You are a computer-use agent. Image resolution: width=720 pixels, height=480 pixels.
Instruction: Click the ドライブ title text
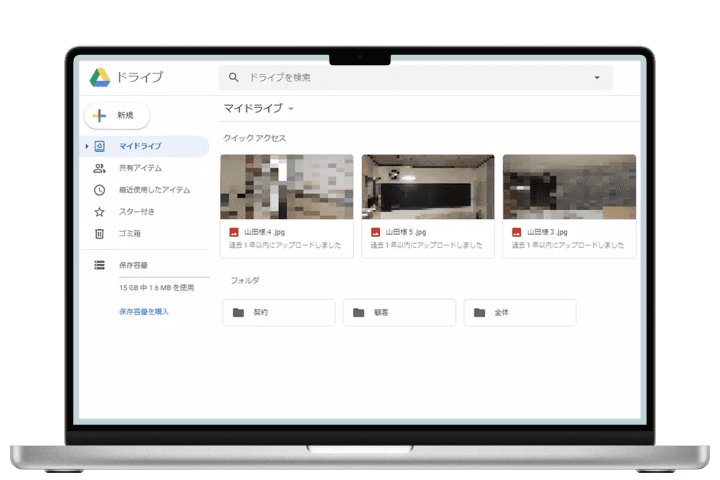point(140,77)
